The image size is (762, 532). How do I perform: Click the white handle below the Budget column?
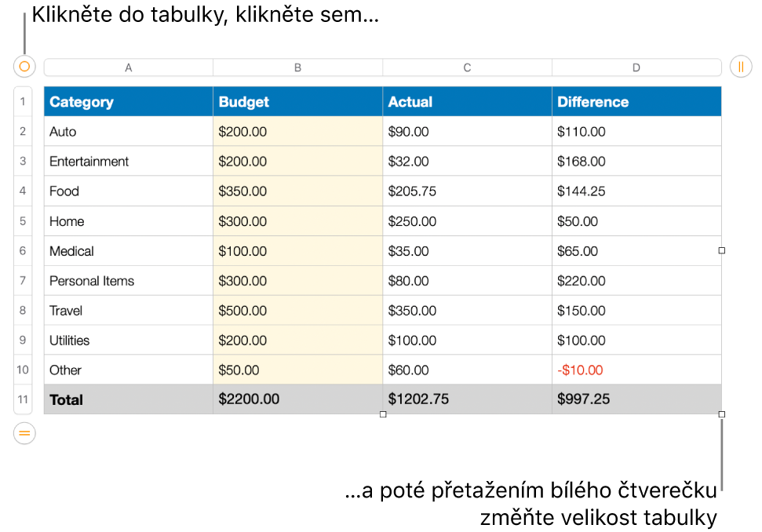coord(383,414)
